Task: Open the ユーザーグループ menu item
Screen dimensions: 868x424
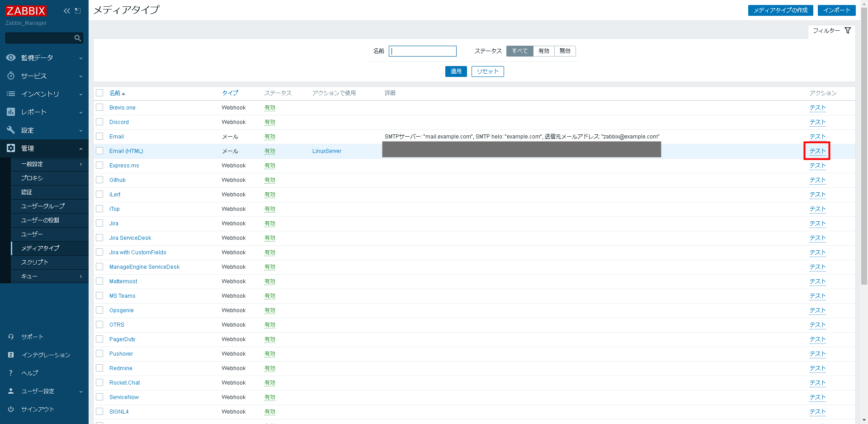Action: point(50,206)
